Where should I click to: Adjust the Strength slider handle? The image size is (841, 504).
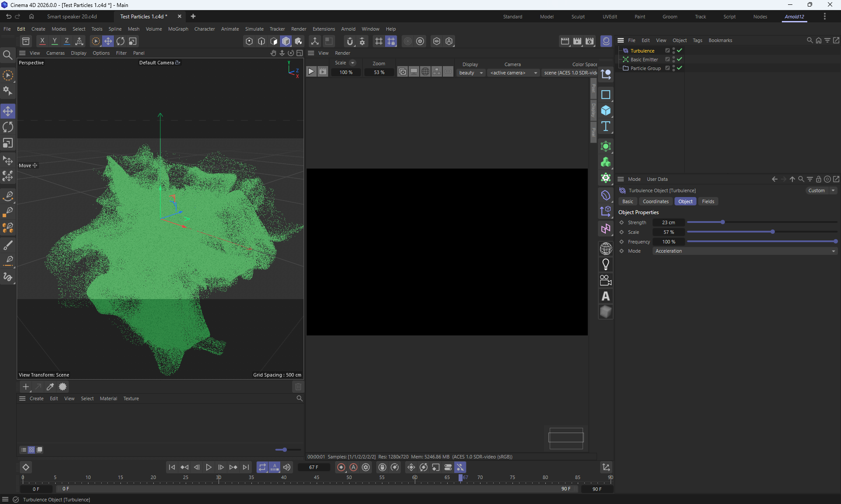723,222
